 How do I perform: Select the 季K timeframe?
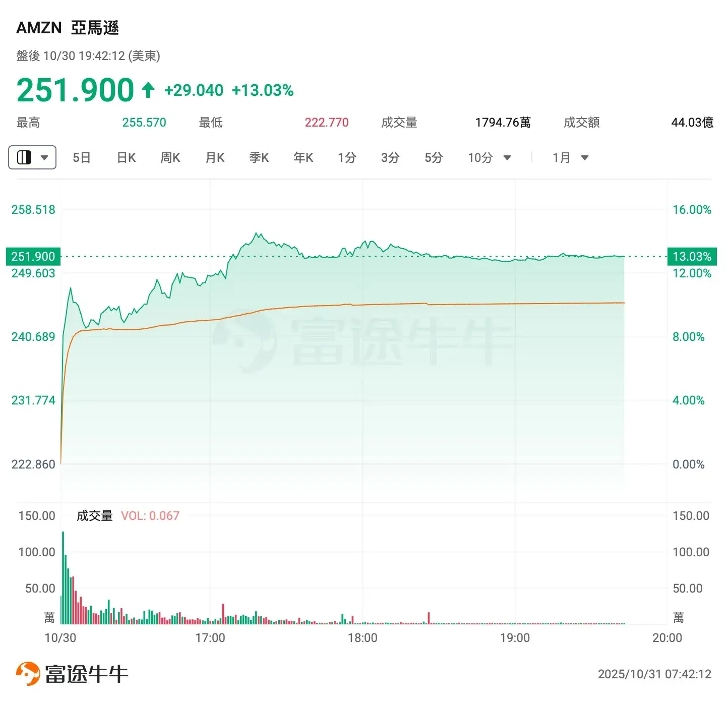click(258, 157)
